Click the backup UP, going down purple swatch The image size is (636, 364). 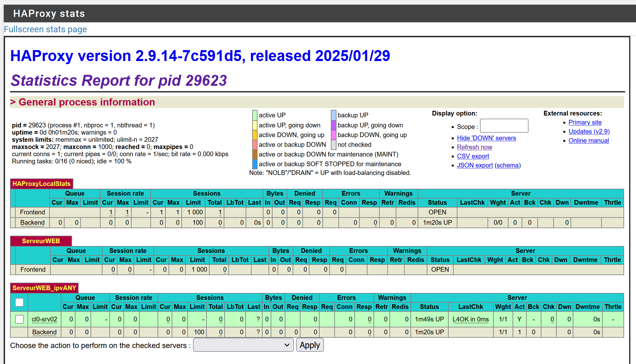334,125
